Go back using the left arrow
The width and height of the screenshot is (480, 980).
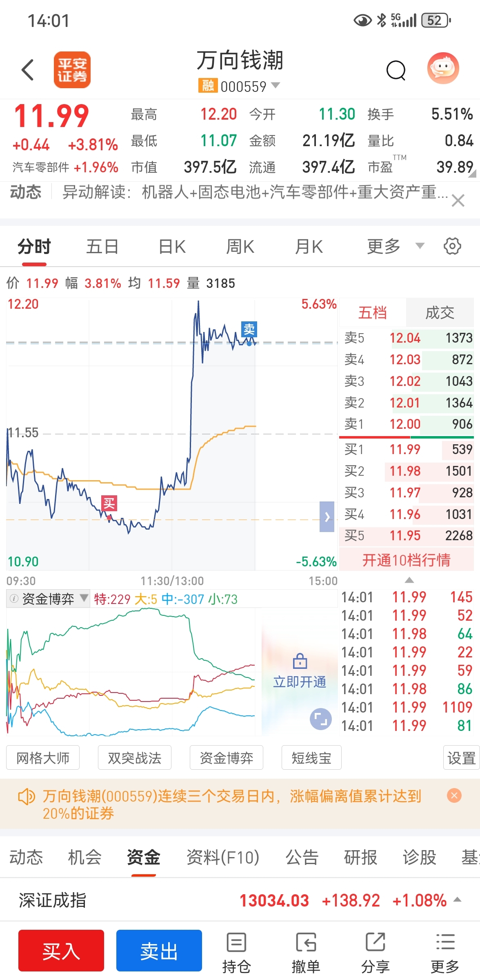pyautogui.click(x=27, y=70)
